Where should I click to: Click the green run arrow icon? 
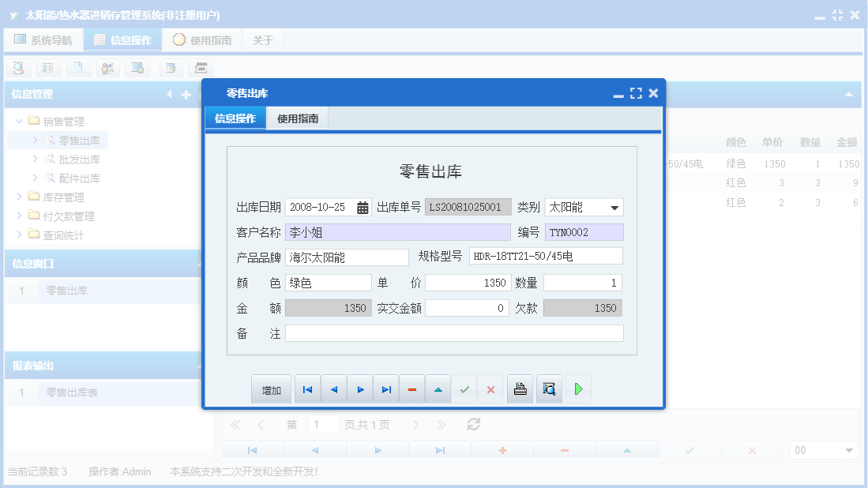[577, 388]
